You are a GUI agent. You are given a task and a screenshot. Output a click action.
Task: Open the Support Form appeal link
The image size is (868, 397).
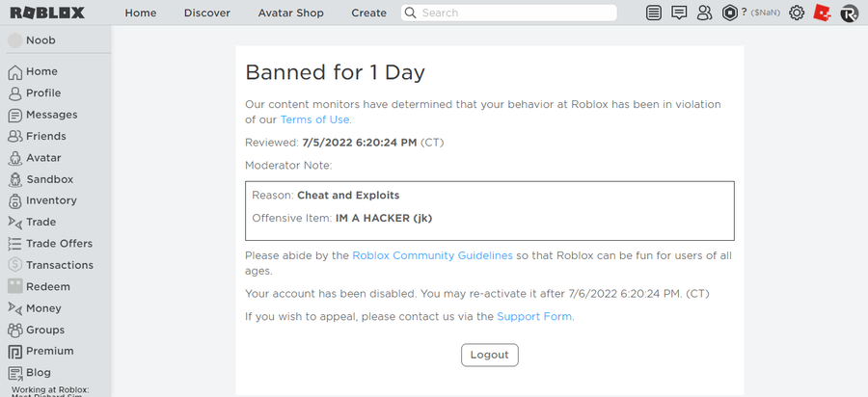[533, 316]
